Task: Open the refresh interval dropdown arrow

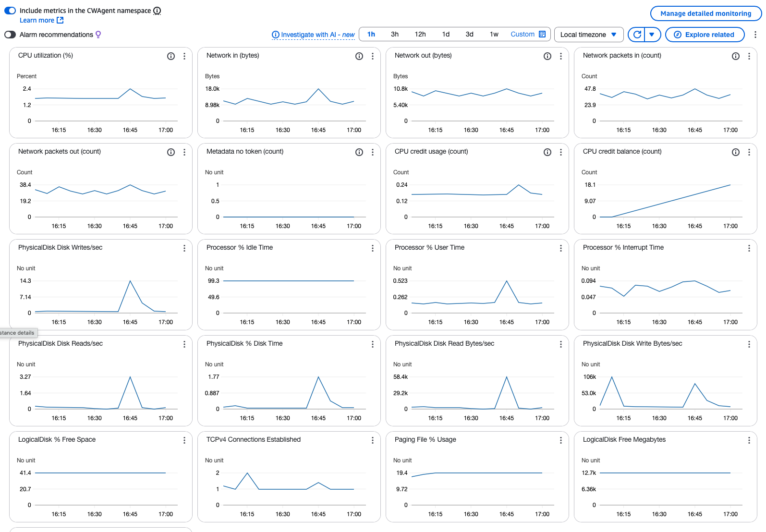Action: (652, 35)
